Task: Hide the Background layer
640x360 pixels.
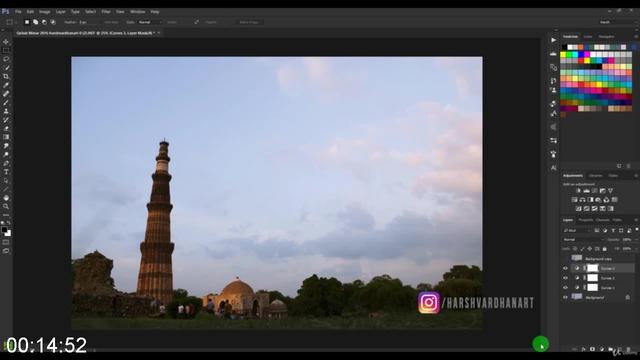Action: (565, 298)
